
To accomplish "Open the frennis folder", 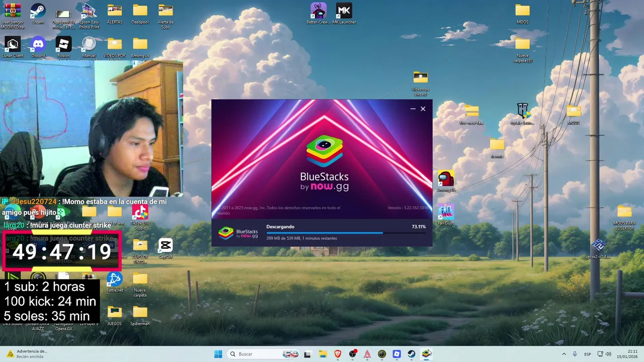I will 497,148.
